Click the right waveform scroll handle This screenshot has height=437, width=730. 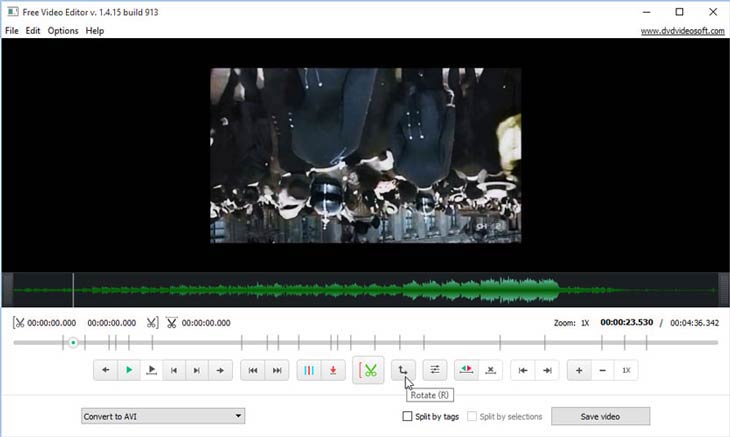[723, 290]
